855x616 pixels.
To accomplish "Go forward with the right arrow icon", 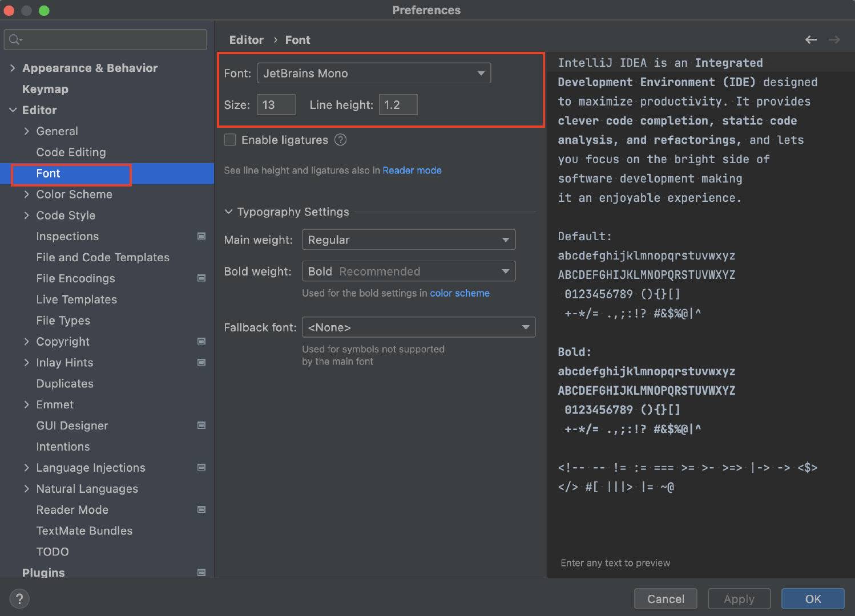I will pos(834,39).
